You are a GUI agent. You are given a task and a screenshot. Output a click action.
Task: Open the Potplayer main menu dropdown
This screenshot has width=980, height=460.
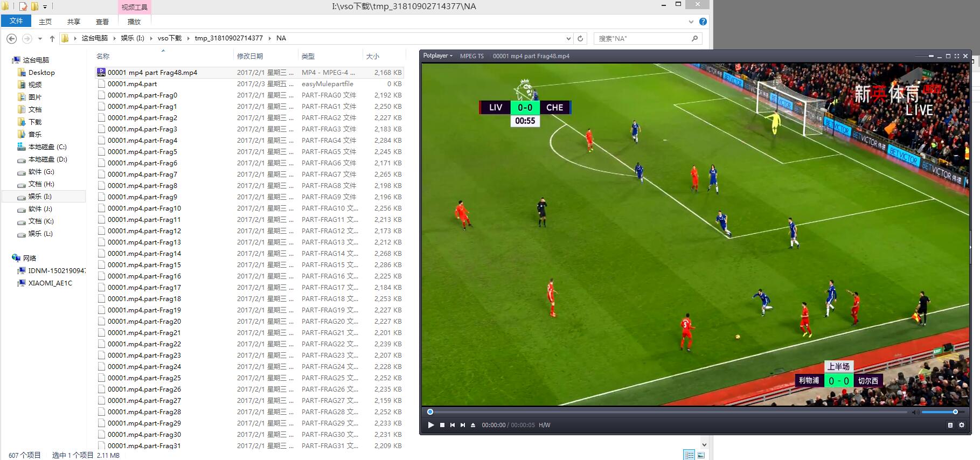click(x=437, y=55)
